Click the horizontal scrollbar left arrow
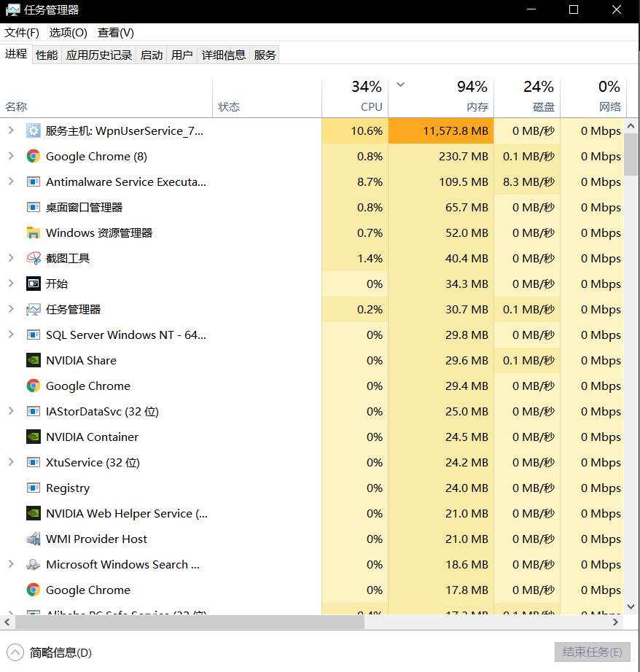Image resolution: width=640 pixels, height=672 pixels. [x=7, y=622]
